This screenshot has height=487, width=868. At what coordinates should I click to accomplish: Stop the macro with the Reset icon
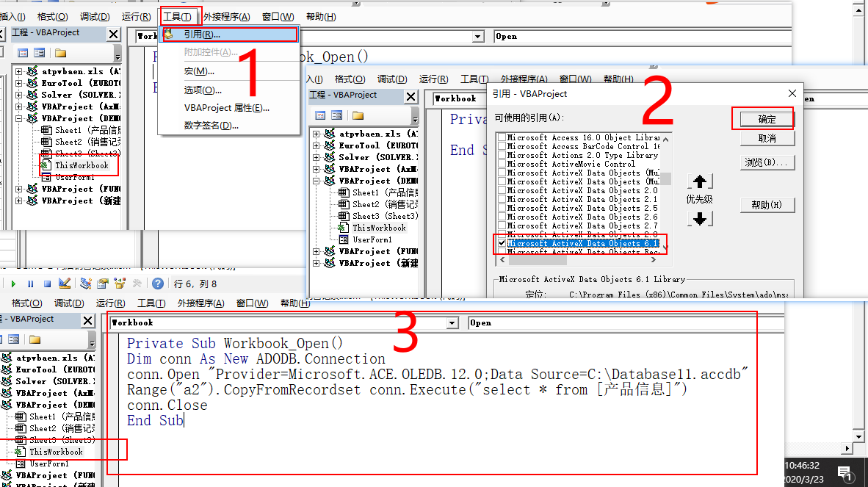(x=47, y=284)
